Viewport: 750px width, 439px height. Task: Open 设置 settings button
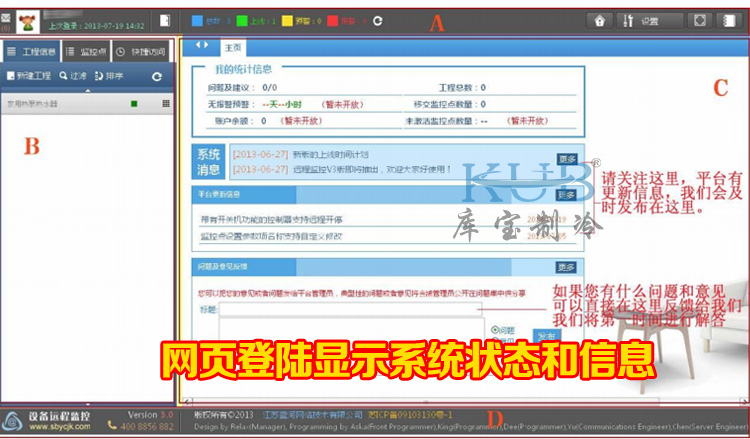coord(649,21)
